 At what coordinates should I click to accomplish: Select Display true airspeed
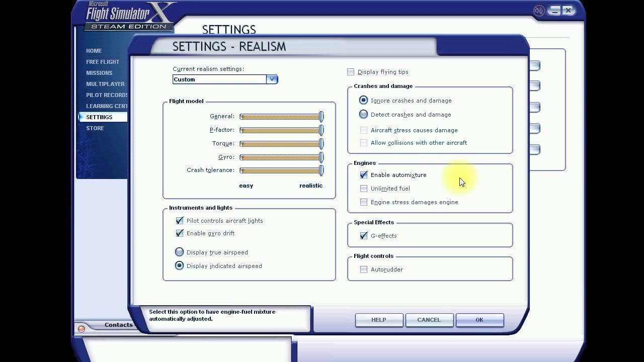179,252
